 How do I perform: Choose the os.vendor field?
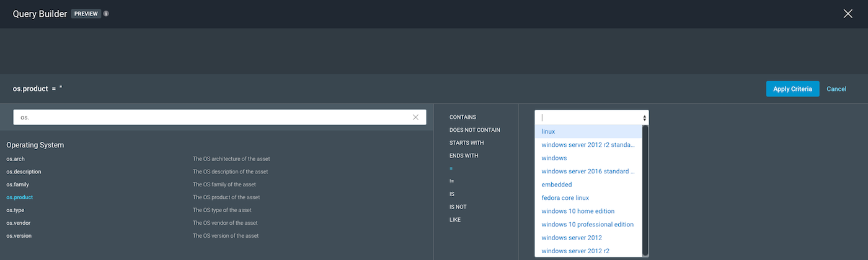(19, 223)
